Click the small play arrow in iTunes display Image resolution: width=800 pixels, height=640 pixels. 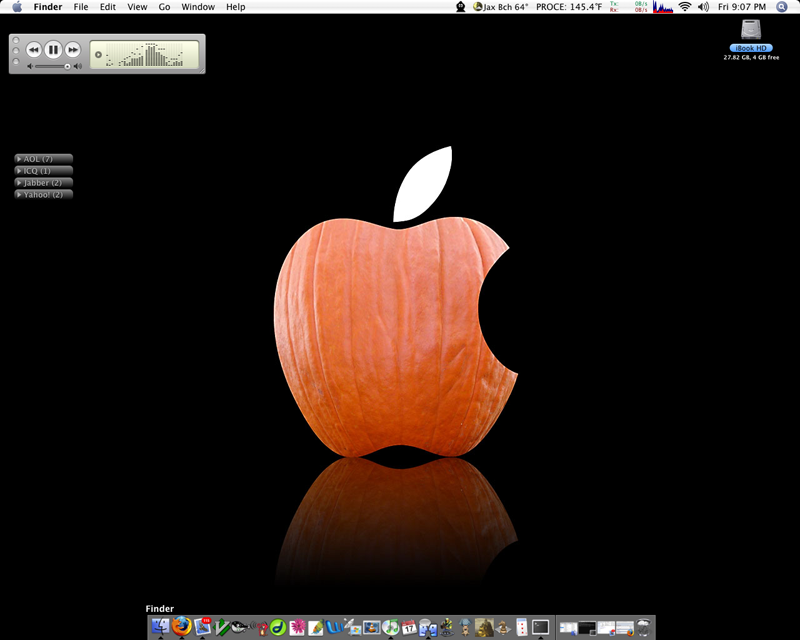tap(98, 55)
